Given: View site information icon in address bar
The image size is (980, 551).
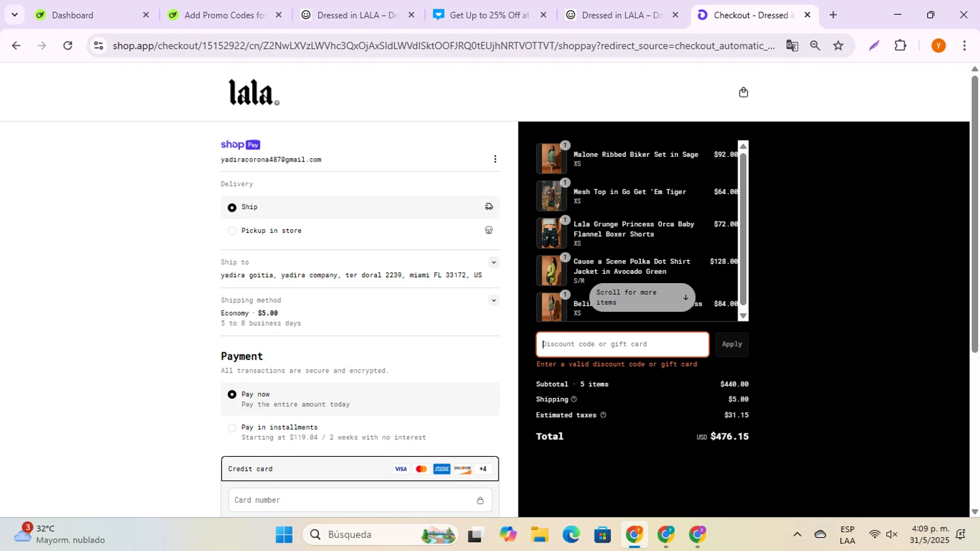Looking at the screenshot, I should (99, 46).
